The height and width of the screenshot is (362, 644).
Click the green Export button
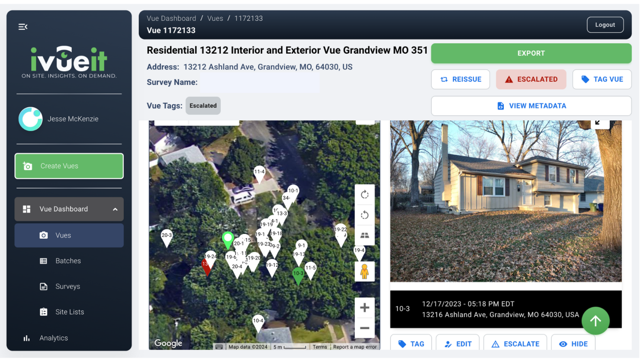pyautogui.click(x=531, y=53)
